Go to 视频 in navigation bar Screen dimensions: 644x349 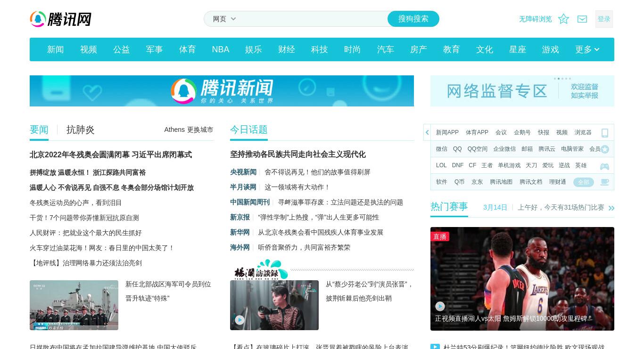tap(89, 49)
